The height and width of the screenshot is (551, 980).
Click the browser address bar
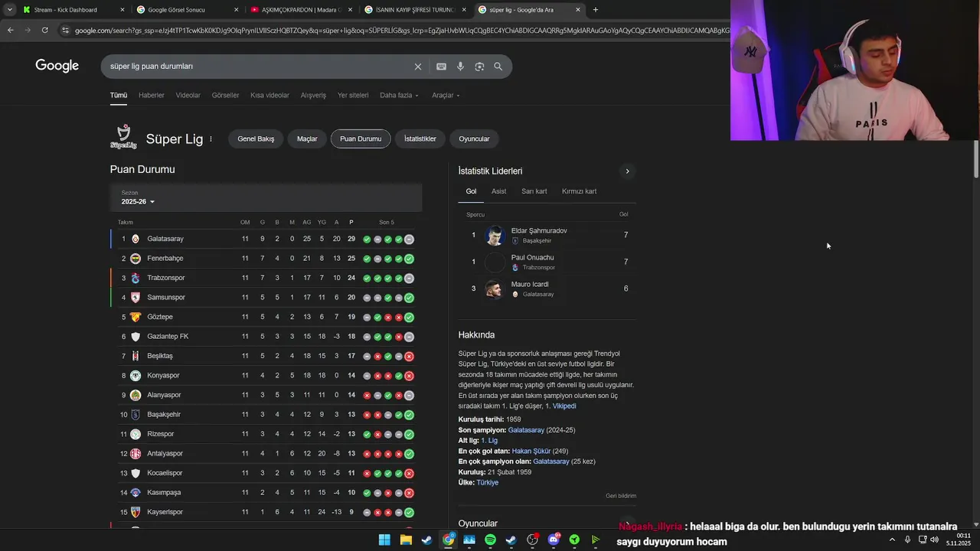pos(398,31)
